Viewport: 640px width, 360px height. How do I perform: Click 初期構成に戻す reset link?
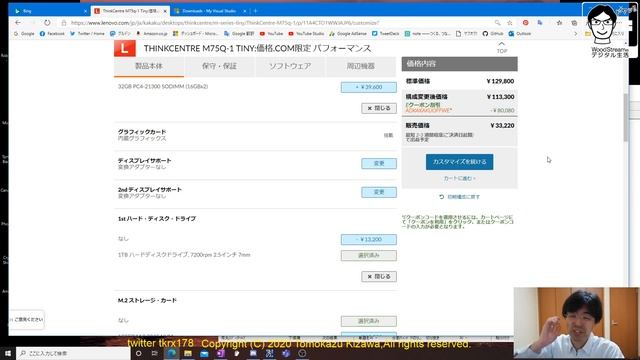click(460, 197)
